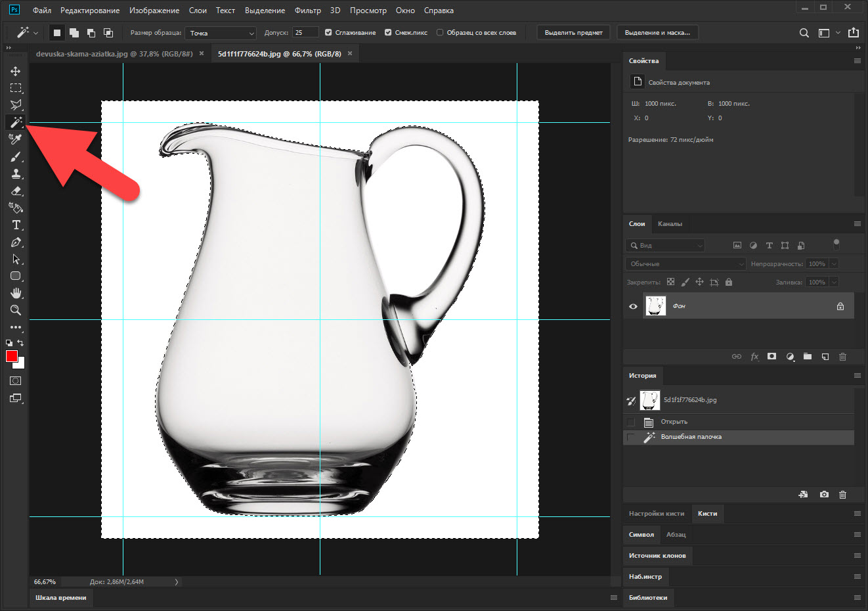Click the red foreground color swatch
This screenshot has height=611, width=868.
(12, 356)
